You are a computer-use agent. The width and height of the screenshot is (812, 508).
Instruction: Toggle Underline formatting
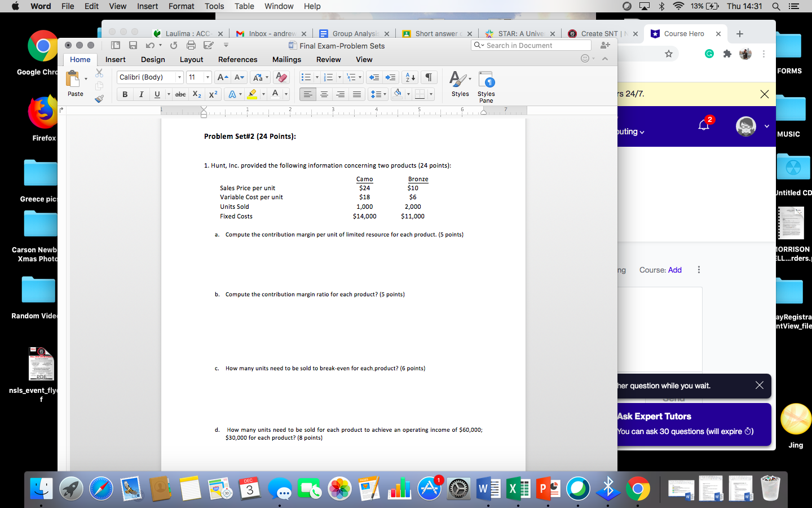tap(157, 94)
